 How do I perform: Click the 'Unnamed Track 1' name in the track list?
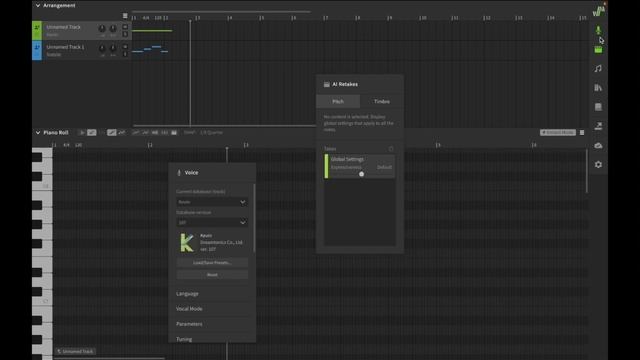pos(65,47)
